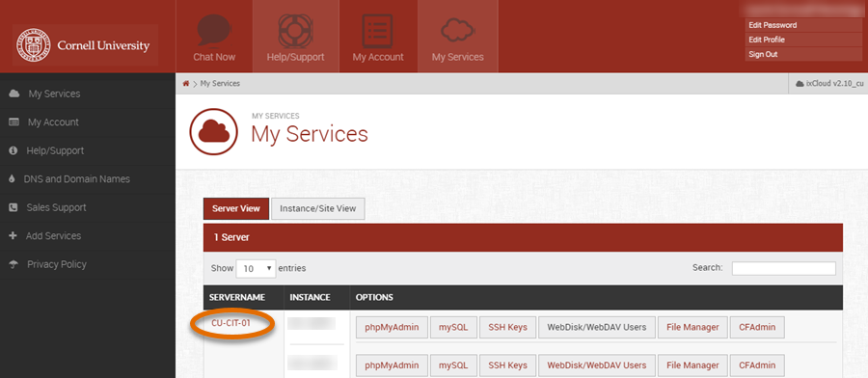Open Chat Now speech bubble icon
The height and width of the screenshot is (378, 868).
(x=214, y=31)
